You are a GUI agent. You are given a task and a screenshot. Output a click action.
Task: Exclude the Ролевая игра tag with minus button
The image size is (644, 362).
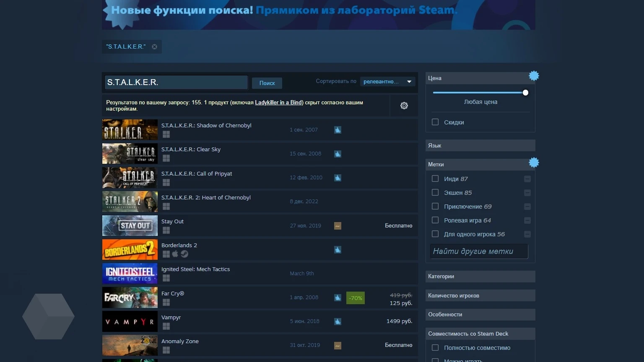click(527, 220)
